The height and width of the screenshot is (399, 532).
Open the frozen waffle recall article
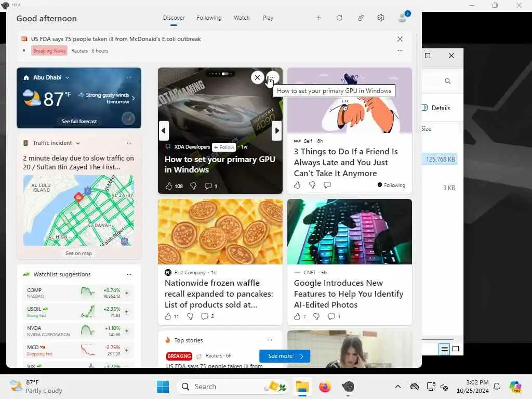219,294
